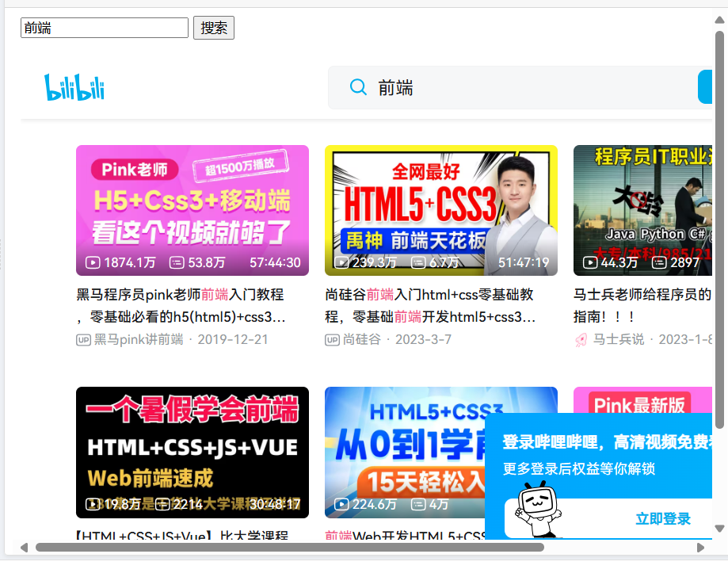The image size is (728, 573).
Task: Open the 全网最好 HTML5+CSS3 video thumbnail
Action: (x=441, y=210)
